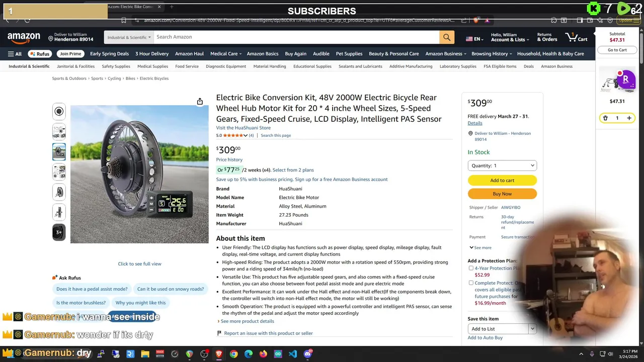This screenshot has height=362, width=644.
Task: Show hidden system tray icons chevron
Action: tap(581, 354)
